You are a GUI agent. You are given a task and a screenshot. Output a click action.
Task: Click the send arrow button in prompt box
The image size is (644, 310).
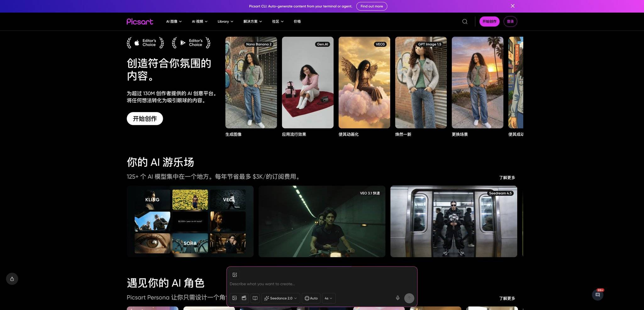tap(409, 298)
